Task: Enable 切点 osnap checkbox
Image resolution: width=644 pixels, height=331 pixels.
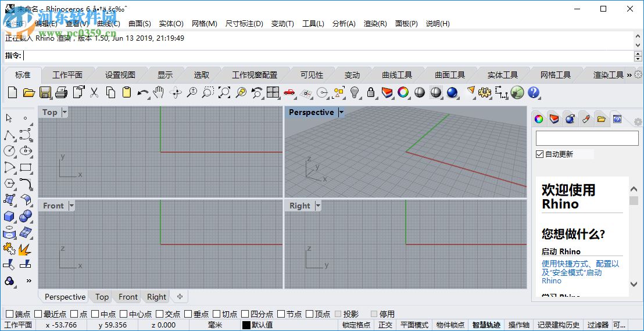Action: 216,314
